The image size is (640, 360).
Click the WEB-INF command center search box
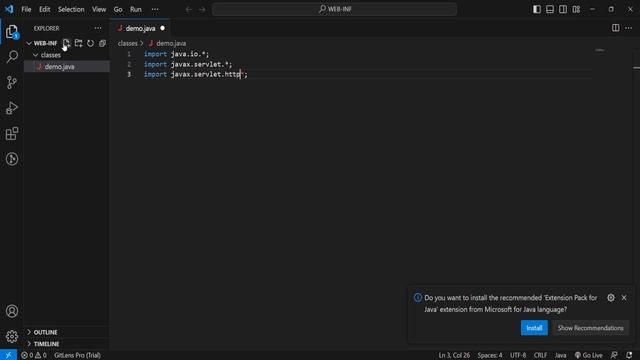pos(334,9)
